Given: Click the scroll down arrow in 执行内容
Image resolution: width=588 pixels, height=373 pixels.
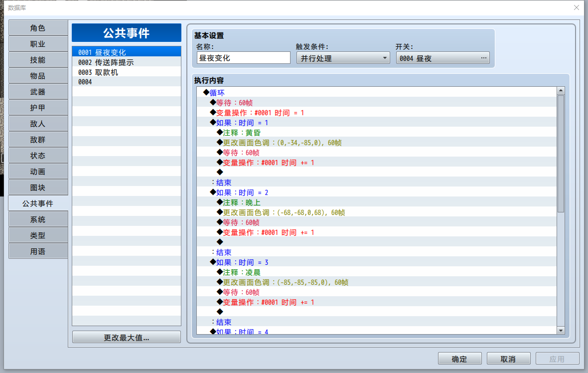Looking at the screenshot, I should click(x=561, y=331).
